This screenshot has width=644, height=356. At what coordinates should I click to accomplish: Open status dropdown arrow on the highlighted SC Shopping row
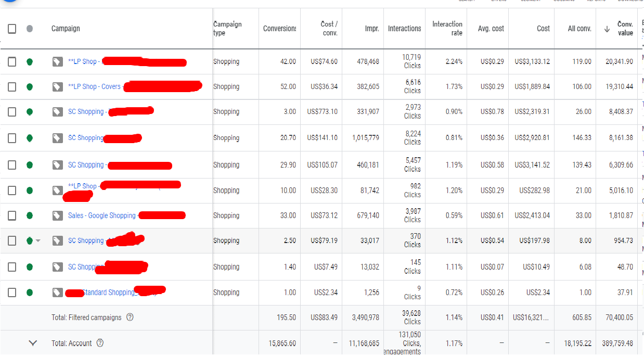[38, 241]
